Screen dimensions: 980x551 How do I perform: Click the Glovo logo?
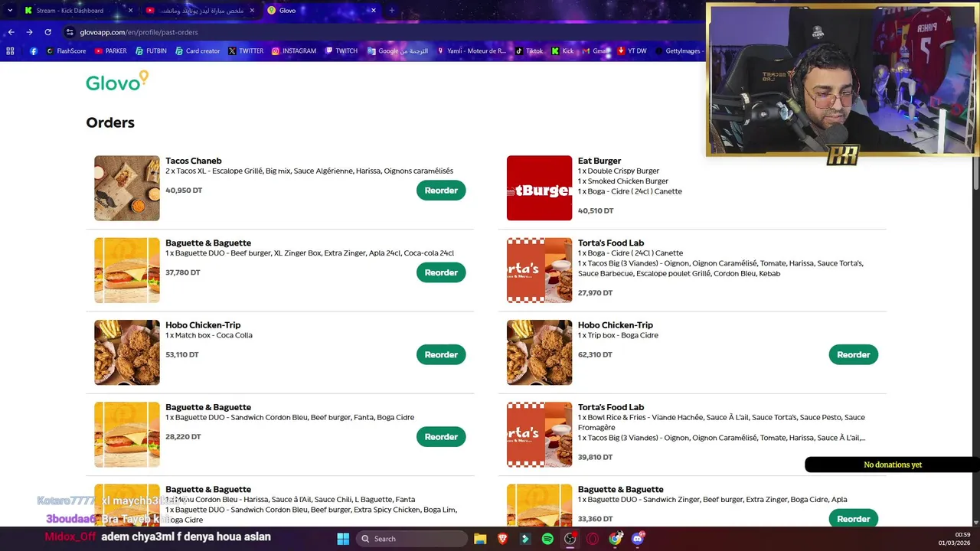(x=117, y=81)
